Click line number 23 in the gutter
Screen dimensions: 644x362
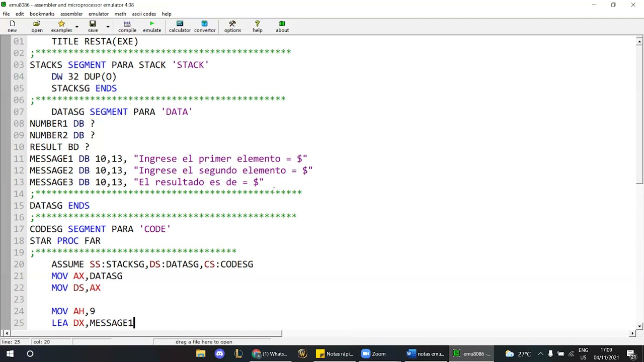(x=19, y=299)
